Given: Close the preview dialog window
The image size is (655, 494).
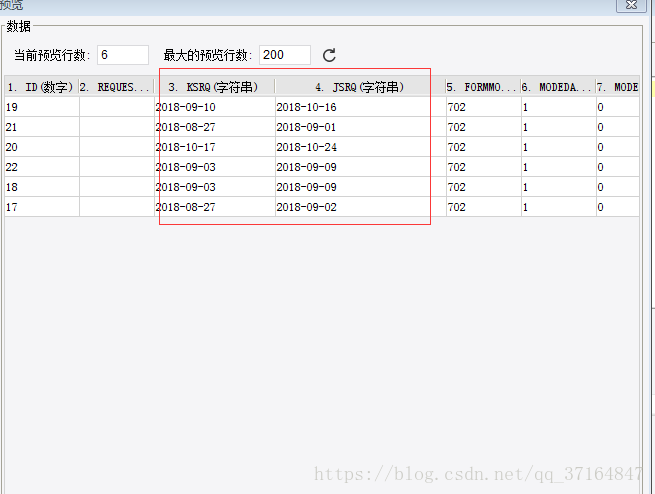Looking at the screenshot, I should (631, 5).
